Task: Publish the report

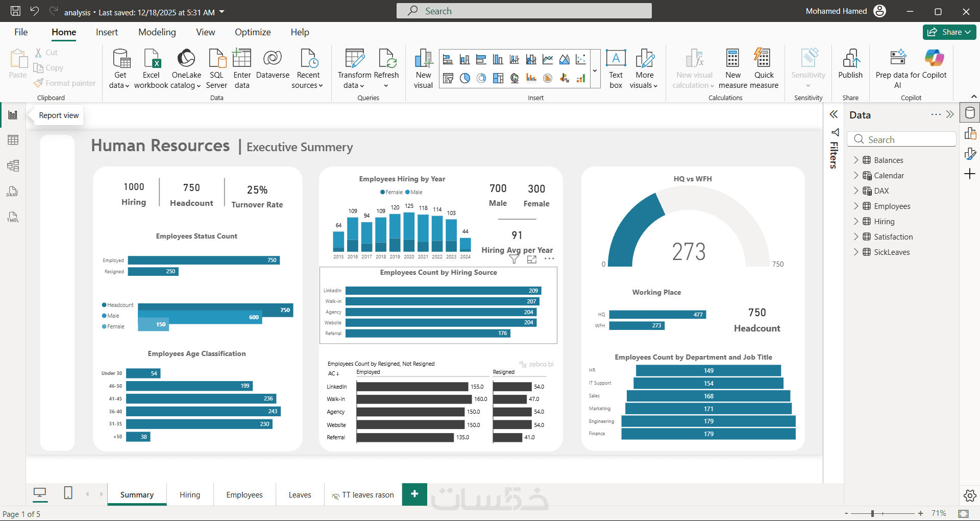Action: pyautogui.click(x=850, y=64)
